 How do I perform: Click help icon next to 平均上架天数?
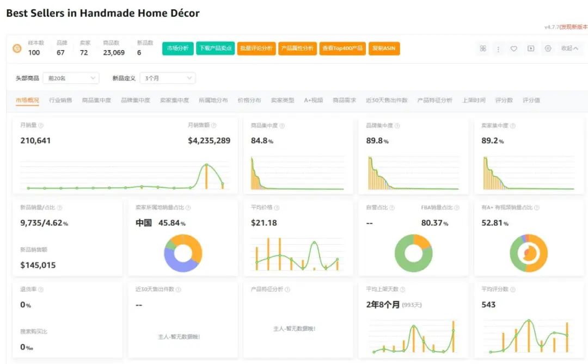pos(402,289)
